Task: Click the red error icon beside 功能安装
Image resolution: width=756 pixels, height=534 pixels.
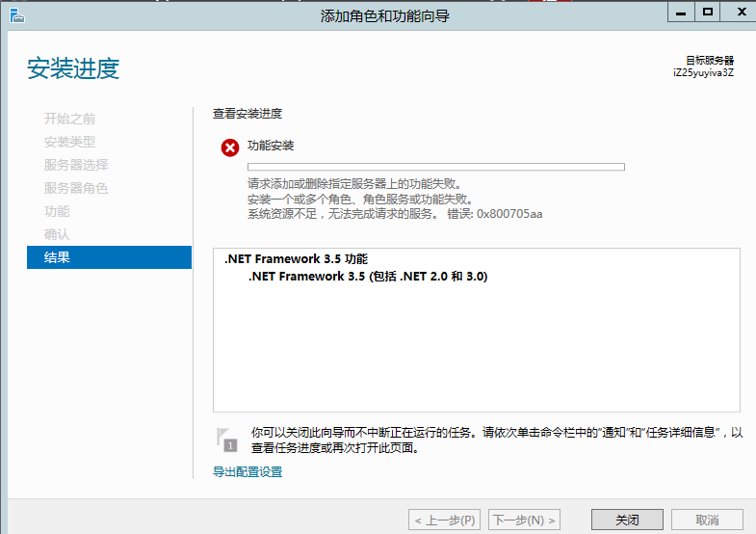Action: [230, 147]
